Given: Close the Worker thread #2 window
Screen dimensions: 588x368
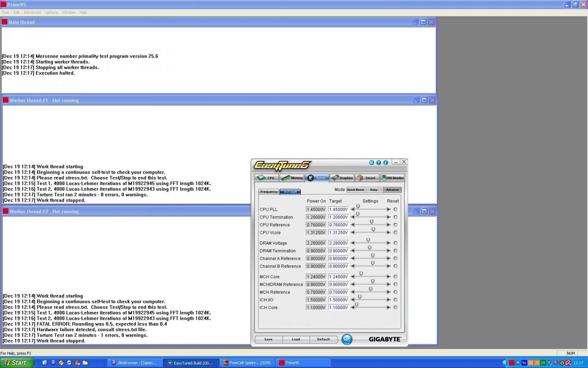Looking at the screenshot, I should point(432,211).
